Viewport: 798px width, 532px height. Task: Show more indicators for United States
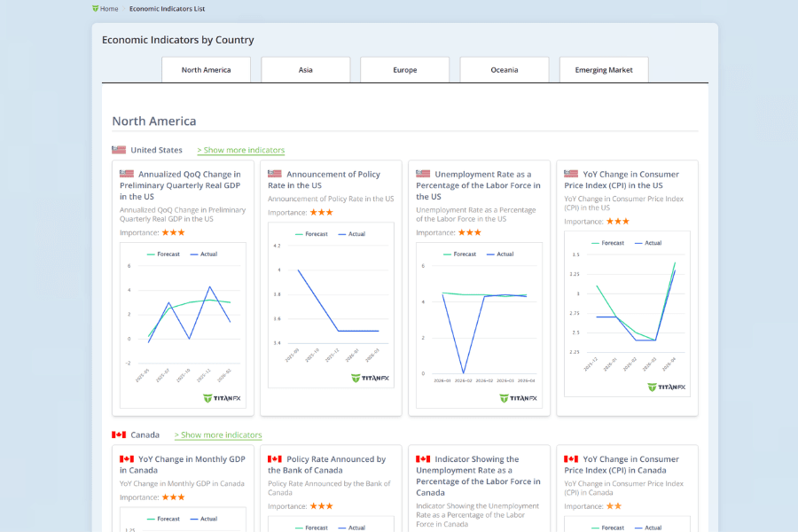point(240,150)
